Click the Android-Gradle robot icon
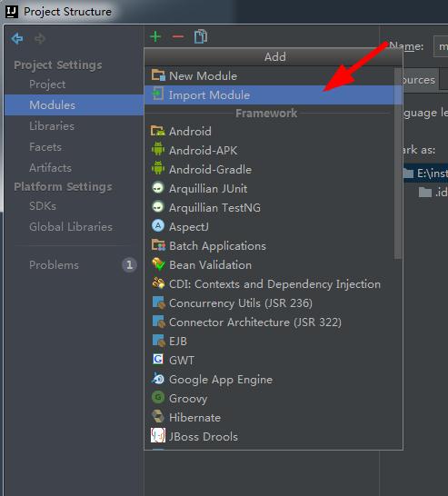 pos(158,168)
